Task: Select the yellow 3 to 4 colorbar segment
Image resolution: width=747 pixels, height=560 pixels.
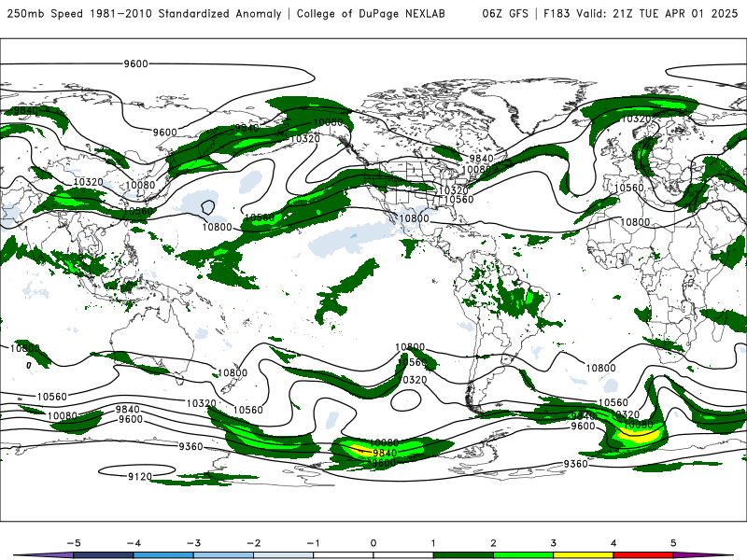Action: click(583, 555)
